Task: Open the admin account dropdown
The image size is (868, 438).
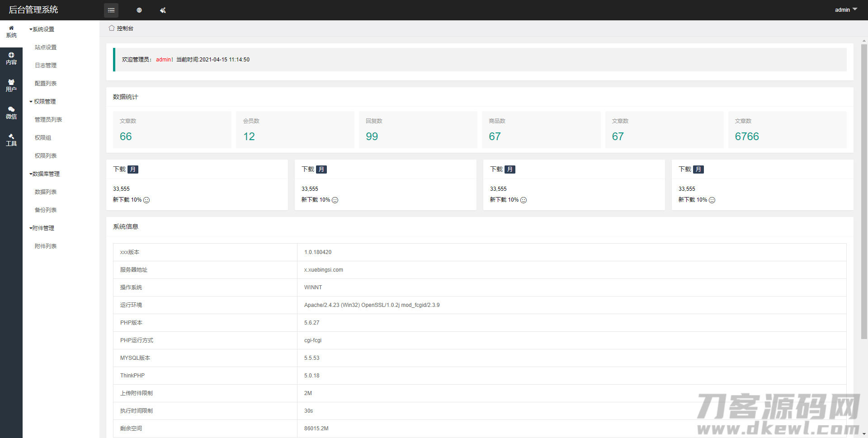Action: [845, 9]
